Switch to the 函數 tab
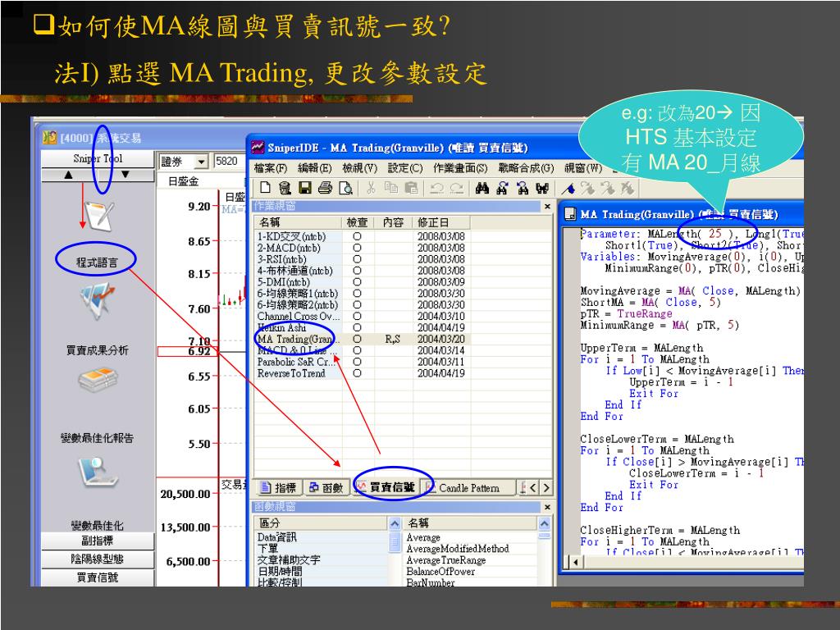840x630 pixels. (326, 487)
